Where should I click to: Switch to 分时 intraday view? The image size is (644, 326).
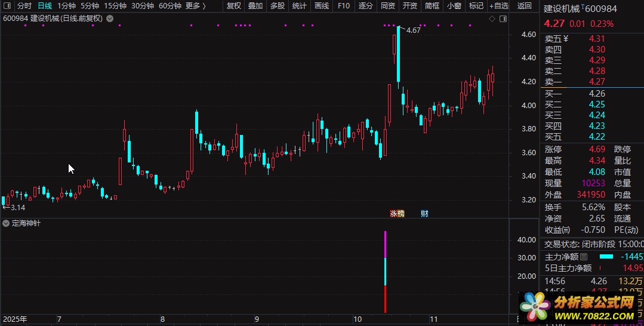tap(24, 6)
